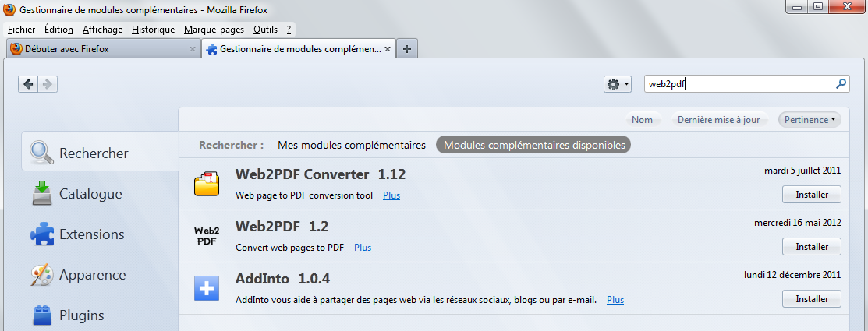Click the Firefox icon in the title bar

(x=9, y=9)
